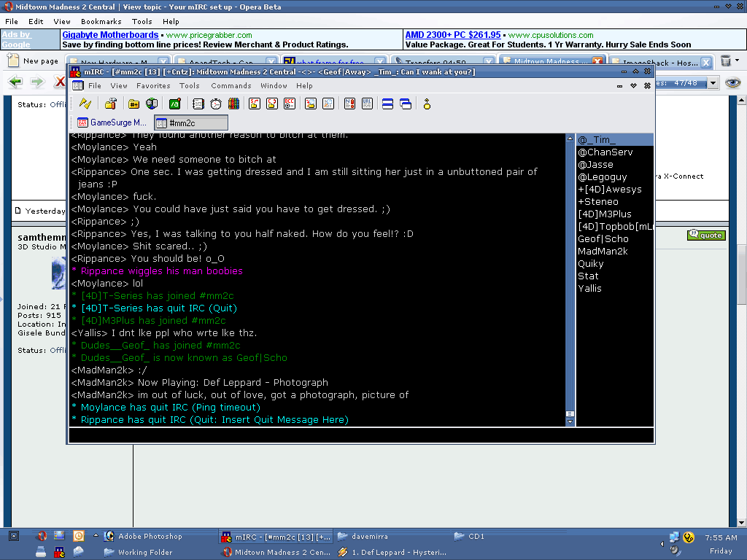The image size is (747, 560).
Task: Select Legoguy in the nickname list
Action: tap(602, 177)
